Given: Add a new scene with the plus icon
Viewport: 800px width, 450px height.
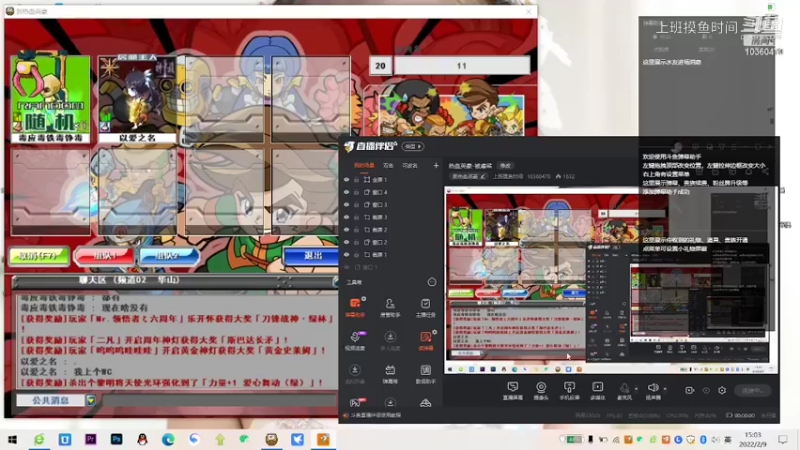Looking at the screenshot, I should pyautogui.click(x=436, y=165).
